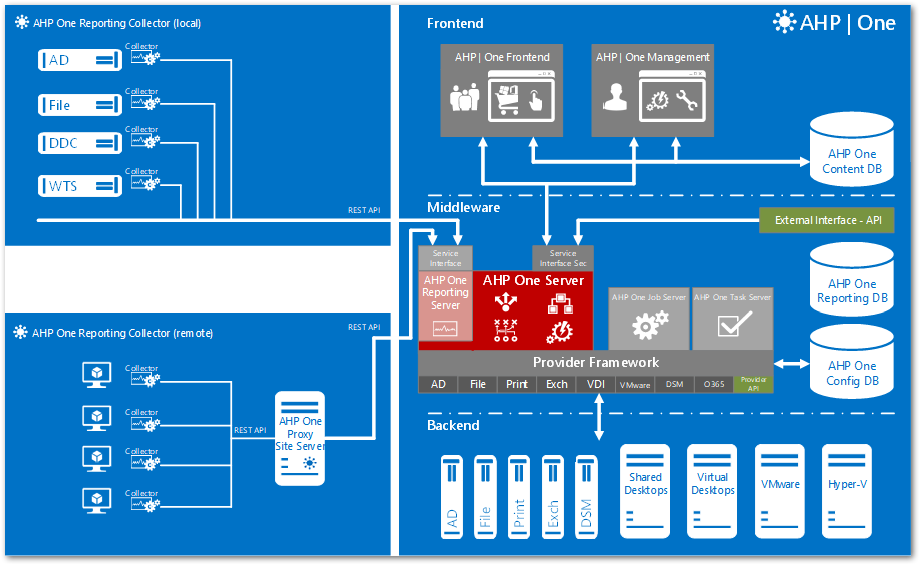Screen dimensions: 920x565
Task: Click the hierarchy network icon in AHP One Server
Action: click(x=560, y=304)
